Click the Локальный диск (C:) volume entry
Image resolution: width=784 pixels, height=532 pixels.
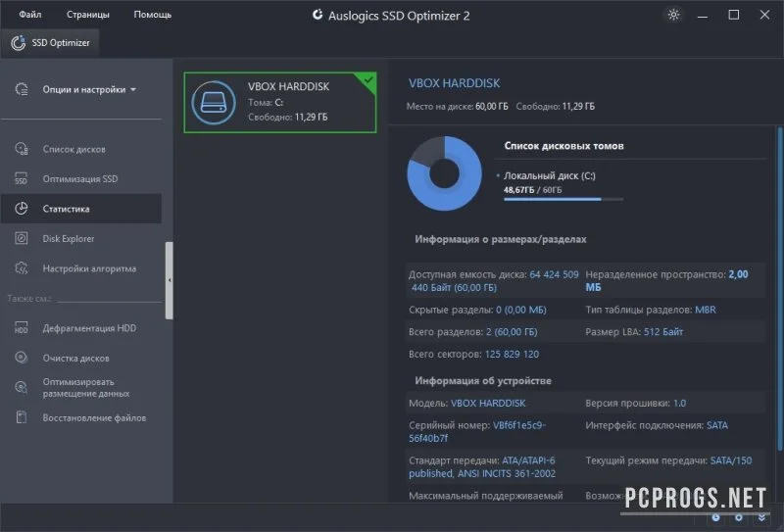pyautogui.click(x=549, y=175)
